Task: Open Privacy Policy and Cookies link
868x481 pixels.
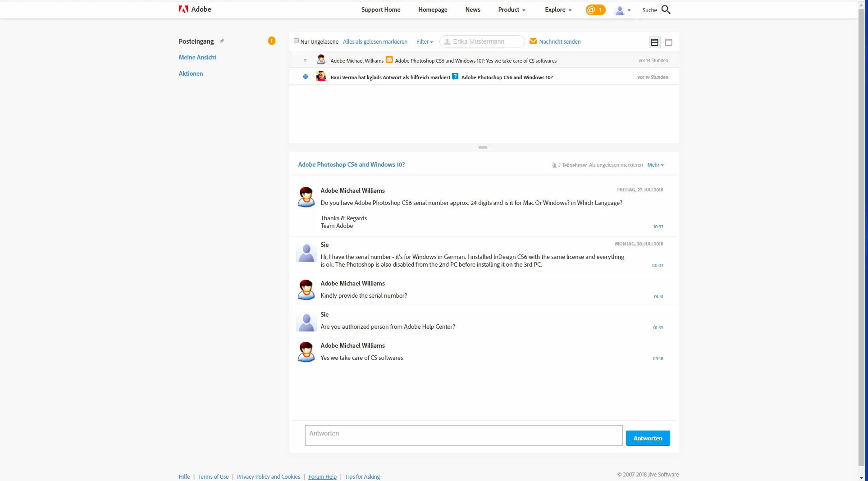Action: pyautogui.click(x=269, y=477)
